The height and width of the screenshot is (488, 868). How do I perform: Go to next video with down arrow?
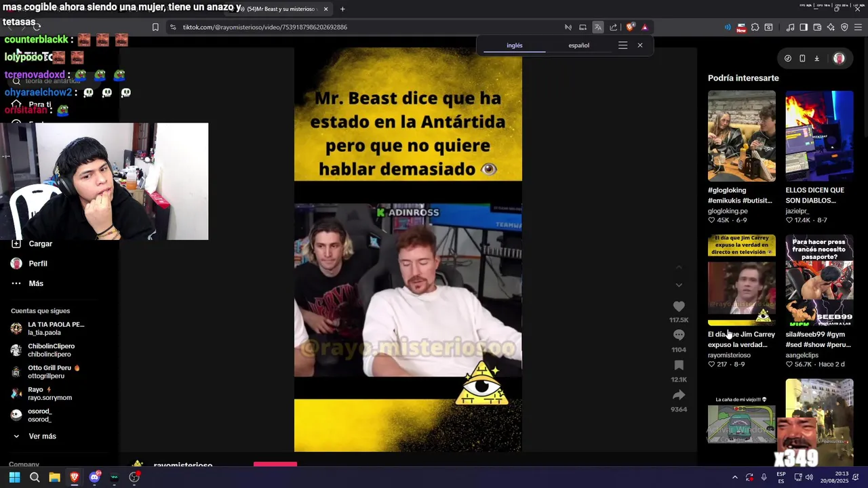pos(679,285)
